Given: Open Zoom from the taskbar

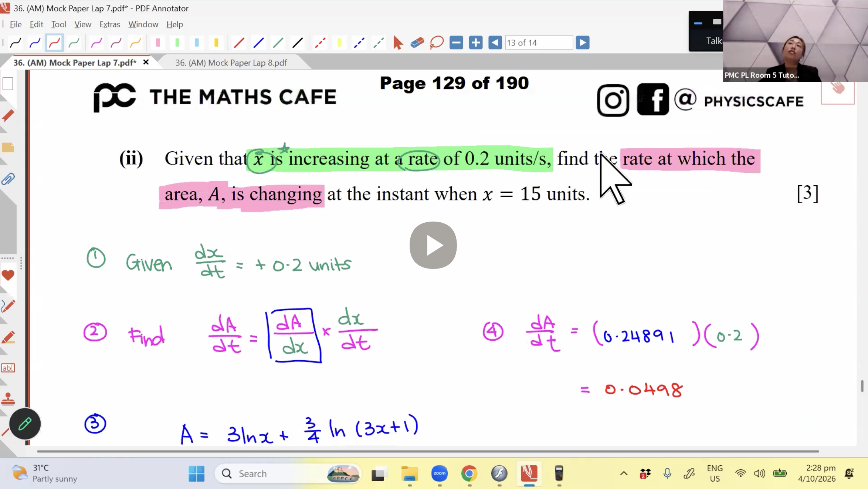Looking at the screenshot, I should (439, 473).
